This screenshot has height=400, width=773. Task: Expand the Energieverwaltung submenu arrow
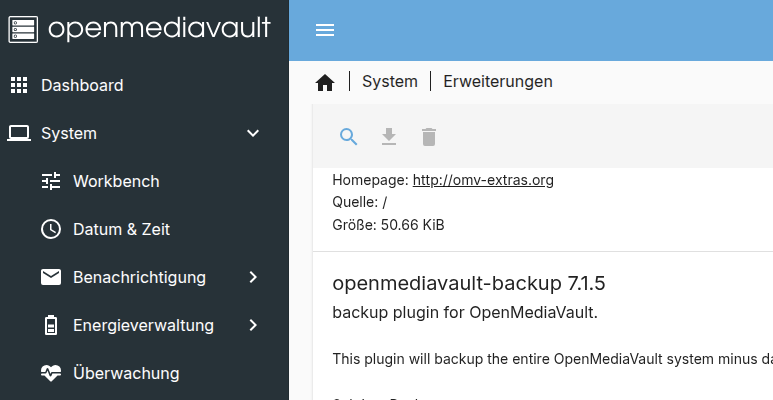click(253, 325)
